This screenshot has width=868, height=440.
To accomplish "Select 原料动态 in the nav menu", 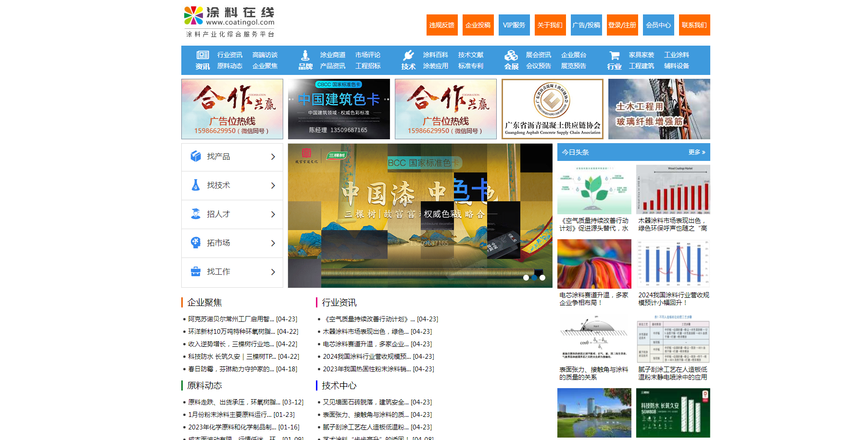I will (230, 66).
